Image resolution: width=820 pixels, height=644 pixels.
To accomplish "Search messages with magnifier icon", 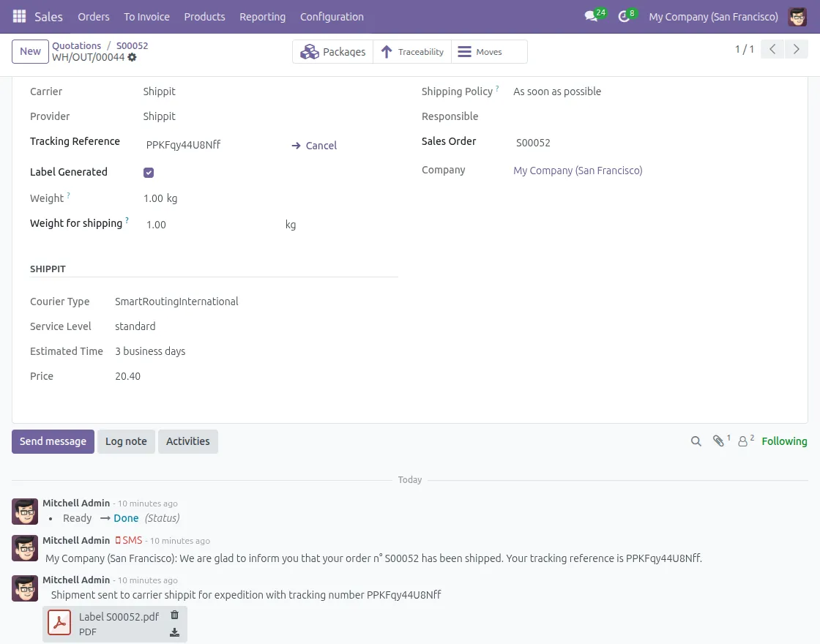I will coord(696,441).
